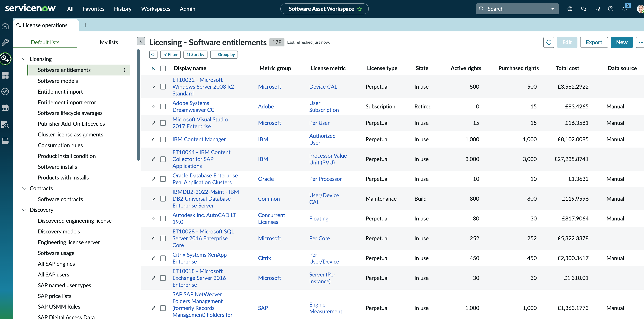Open the help question mark icon
The width and height of the screenshot is (644, 319).
611,9
